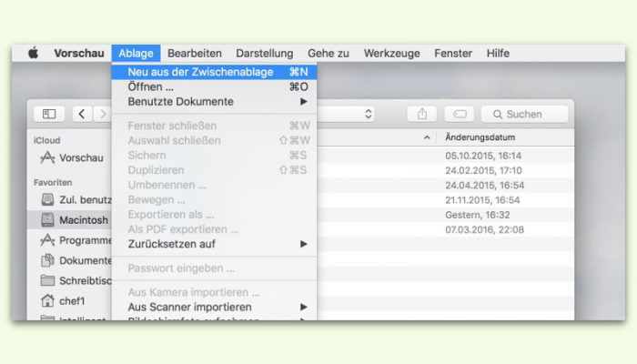Choose Neu aus der Zwischenablage
The height and width of the screenshot is (364, 637).
click(x=214, y=72)
